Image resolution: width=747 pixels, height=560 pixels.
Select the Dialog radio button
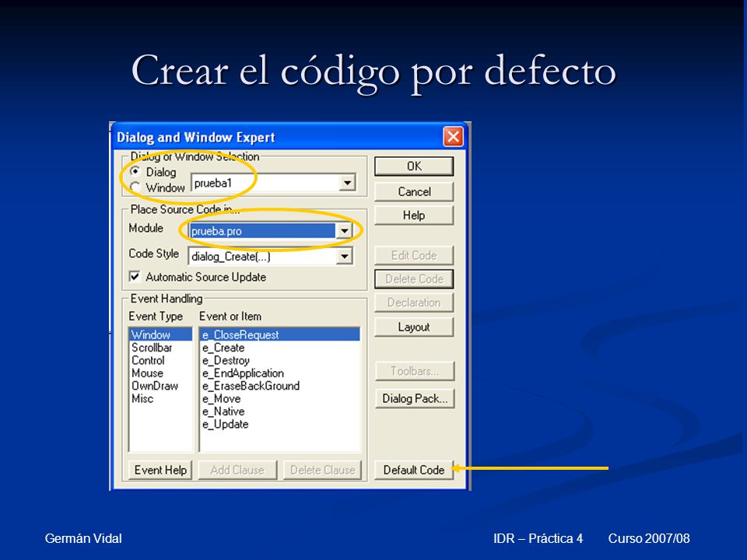pyautogui.click(x=135, y=171)
